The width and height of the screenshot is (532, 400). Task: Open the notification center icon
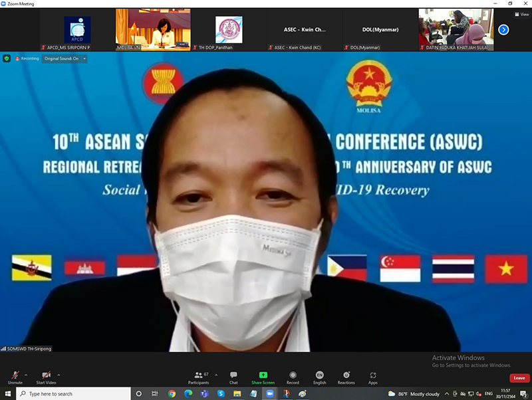pyautogui.click(x=523, y=393)
